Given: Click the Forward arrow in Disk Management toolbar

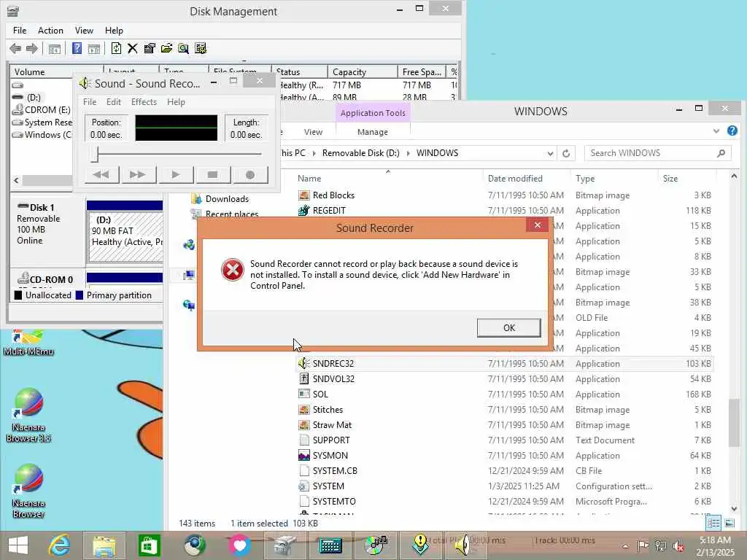Looking at the screenshot, I should click(32, 48).
